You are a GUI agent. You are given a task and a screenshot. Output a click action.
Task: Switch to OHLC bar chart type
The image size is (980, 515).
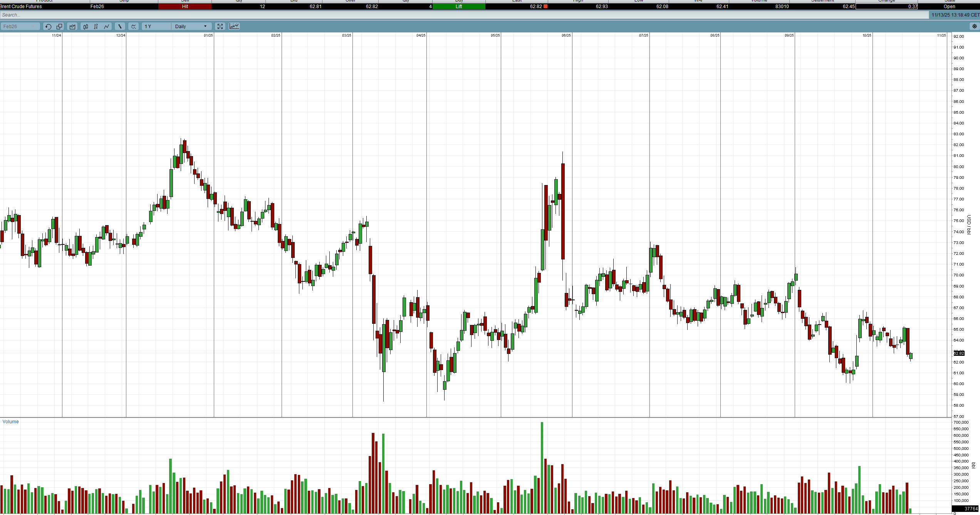96,27
